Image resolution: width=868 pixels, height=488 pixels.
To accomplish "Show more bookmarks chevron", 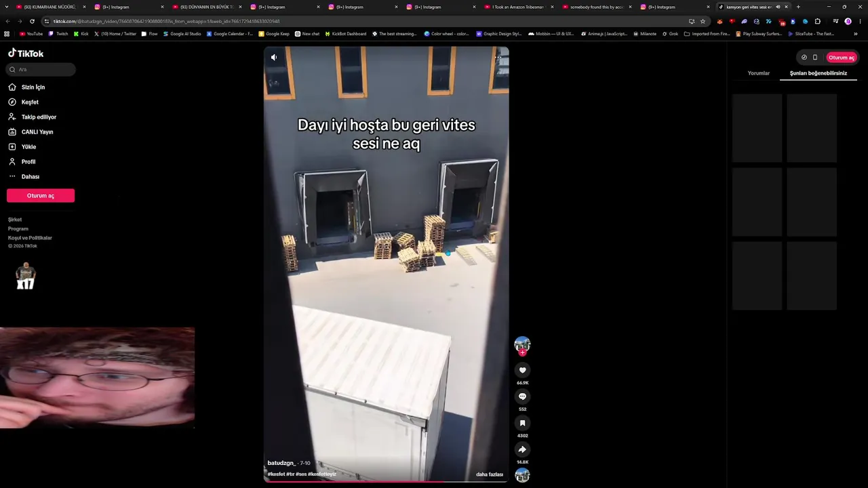I will (x=855, y=34).
